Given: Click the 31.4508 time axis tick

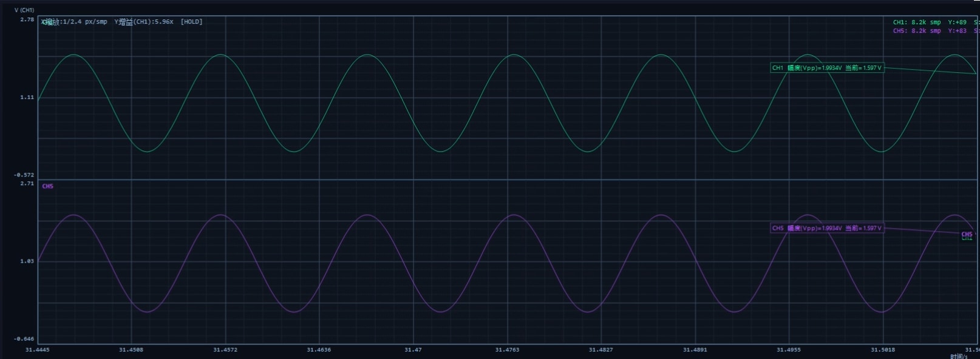Looking at the screenshot, I should [131, 350].
